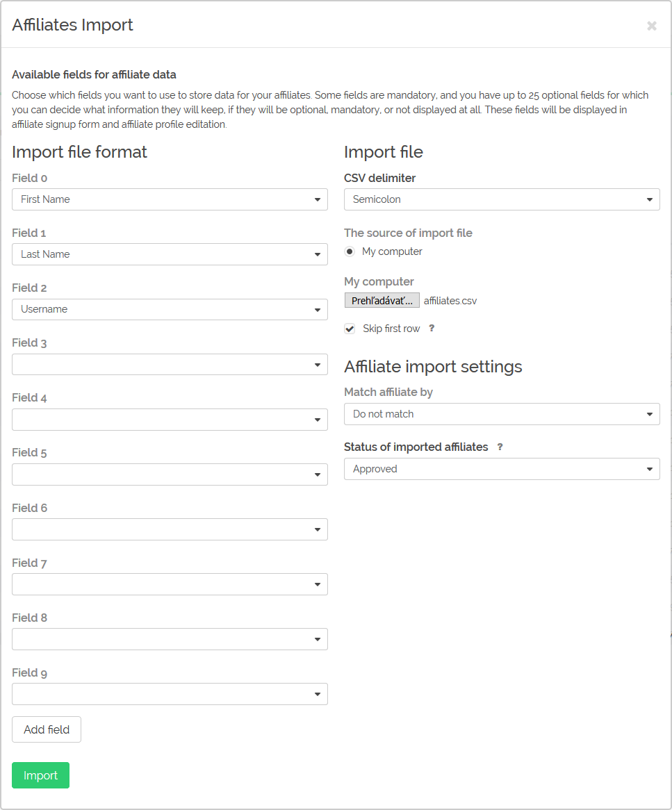
Task: Open the empty Field 9 dropdown
Action: click(170, 694)
